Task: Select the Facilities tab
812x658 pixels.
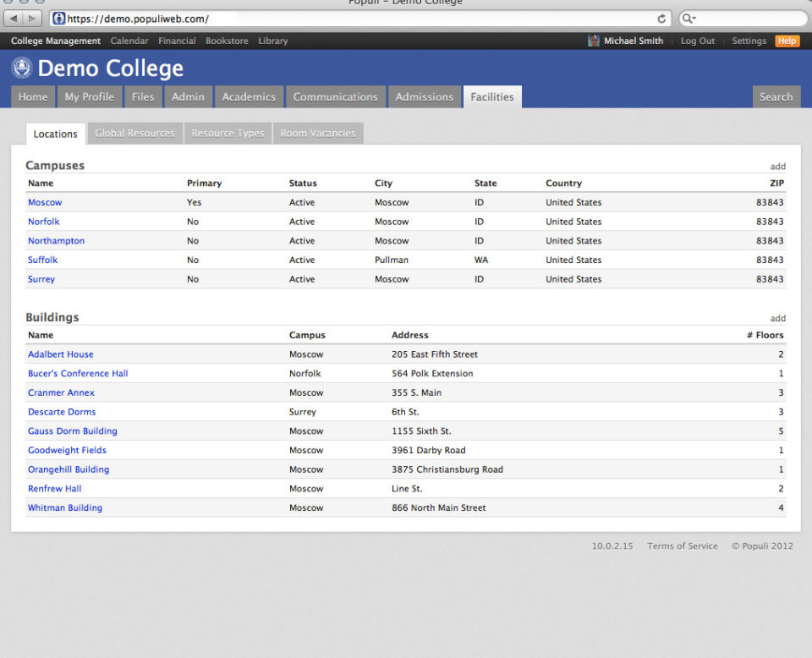Action: [x=492, y=96]
